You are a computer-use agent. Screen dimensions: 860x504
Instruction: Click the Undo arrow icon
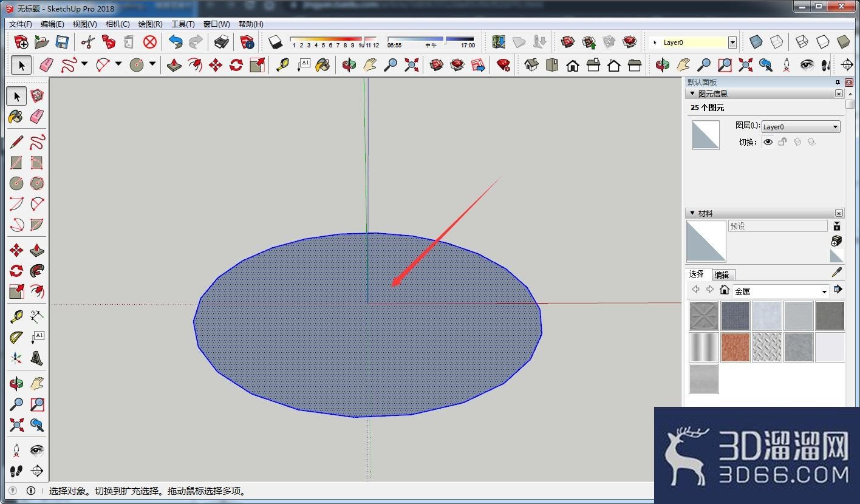176,42
